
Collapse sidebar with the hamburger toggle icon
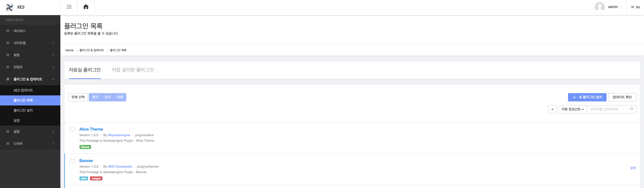69,7
